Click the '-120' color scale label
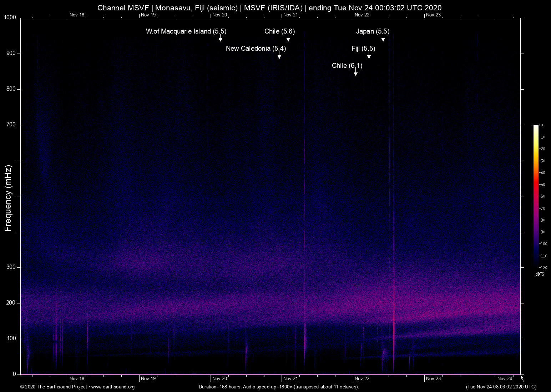 pyautogui.click(x=543, y=267)
